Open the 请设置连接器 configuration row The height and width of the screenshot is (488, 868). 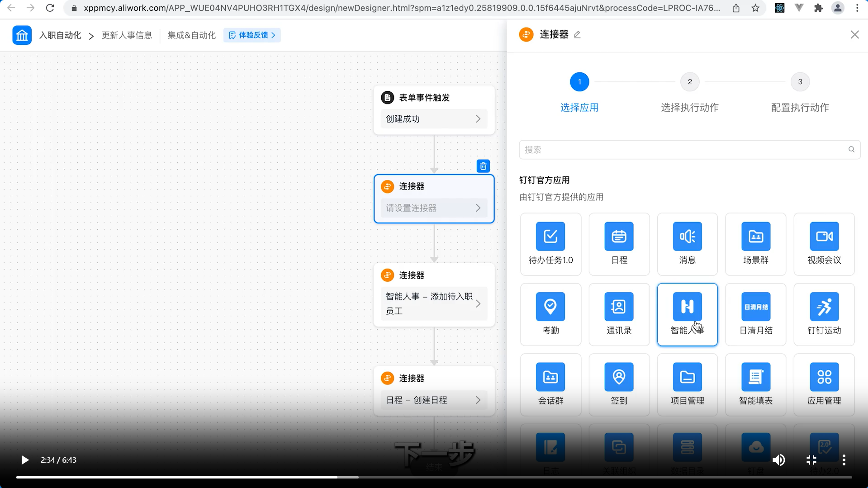pos(434,208)
